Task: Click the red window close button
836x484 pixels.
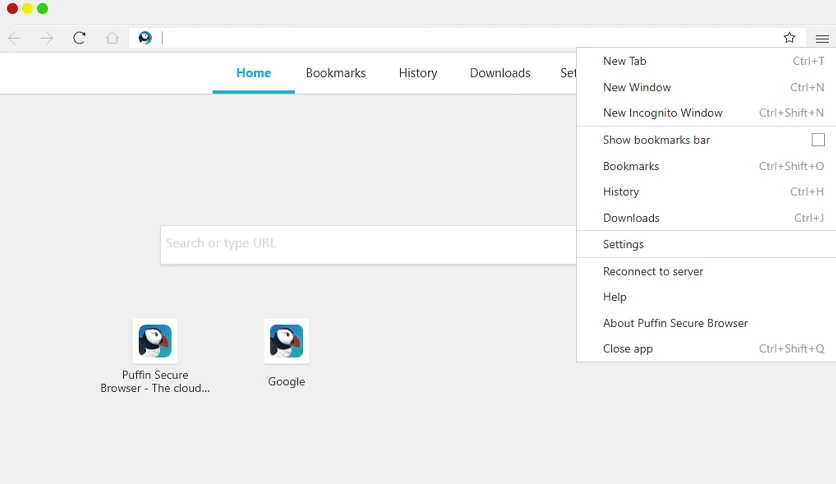Action: (x=12, y=9)
